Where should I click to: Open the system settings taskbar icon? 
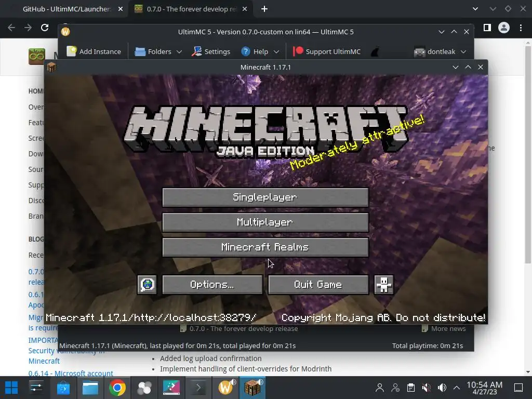pos(36,388)
